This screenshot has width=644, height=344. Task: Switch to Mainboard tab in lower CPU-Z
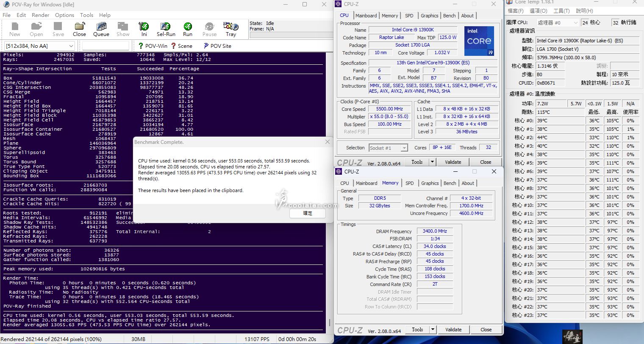(x=366, y=183)
